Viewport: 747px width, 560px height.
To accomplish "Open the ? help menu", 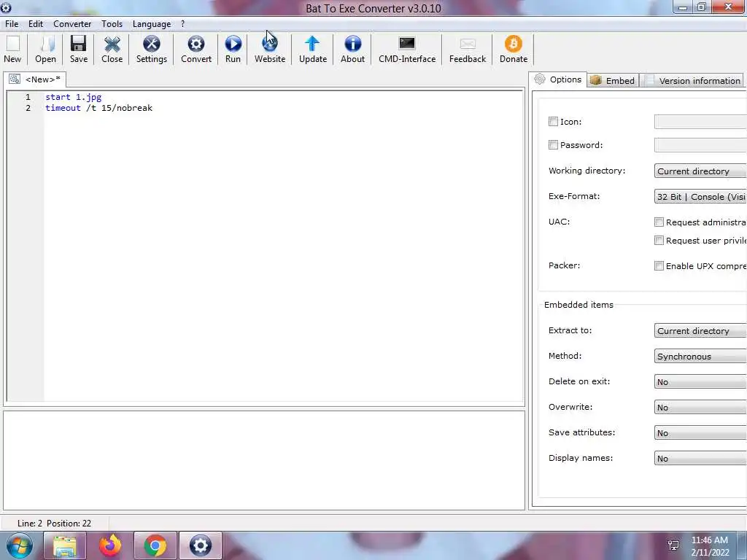I will 182,24.
